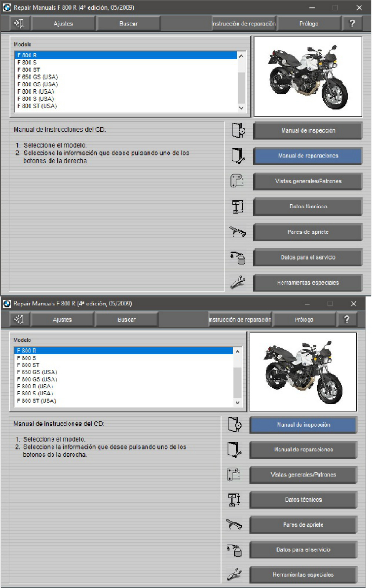Screen dimensions: 372x588
Task: Select F 800 R (USA) in lower window
Action: point(124,387)
